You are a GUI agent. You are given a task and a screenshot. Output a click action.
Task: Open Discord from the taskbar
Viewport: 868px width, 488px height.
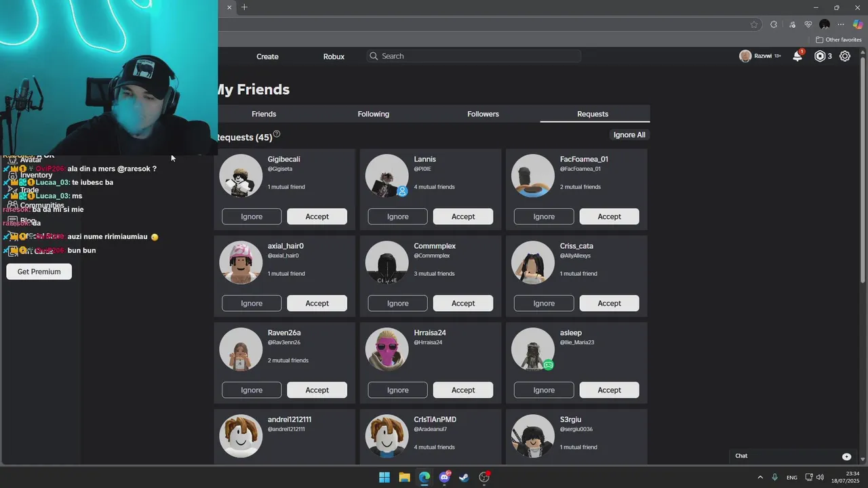point(444,477)
